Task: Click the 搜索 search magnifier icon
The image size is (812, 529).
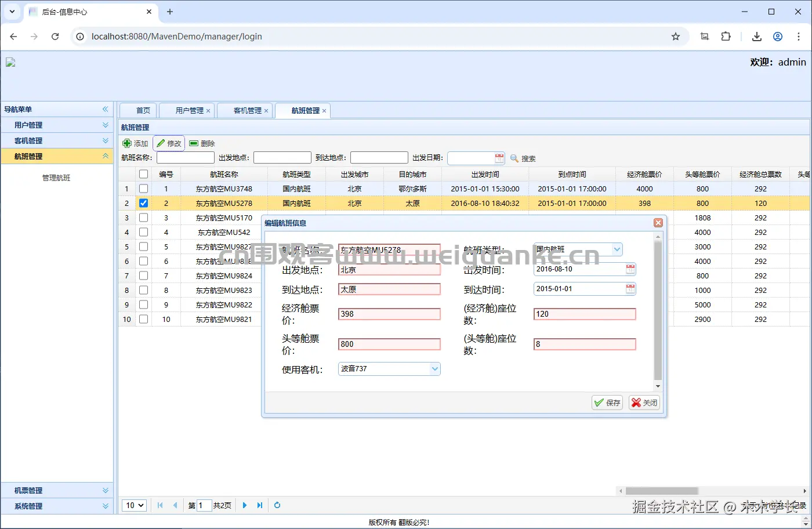Action: point(514,158)
